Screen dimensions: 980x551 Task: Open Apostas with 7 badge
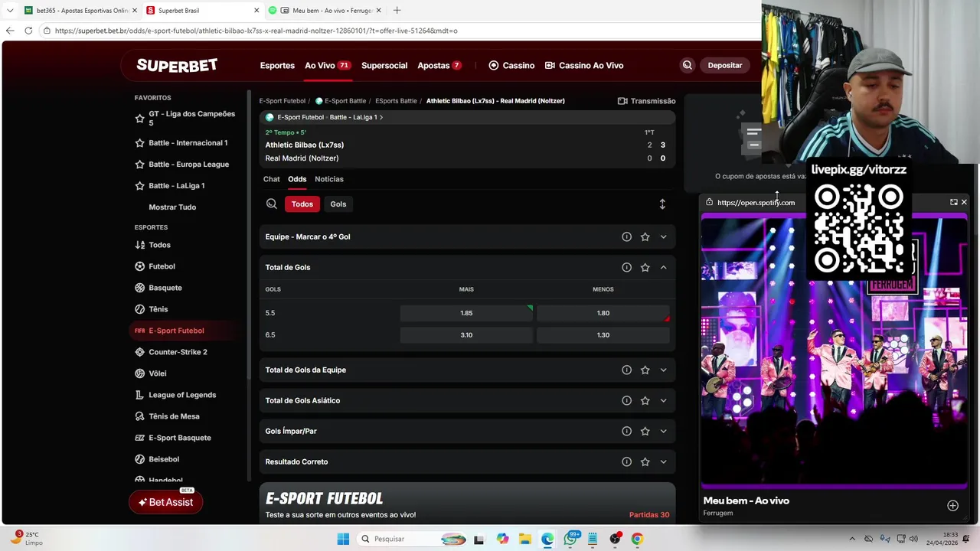click(x=439, y=65)
